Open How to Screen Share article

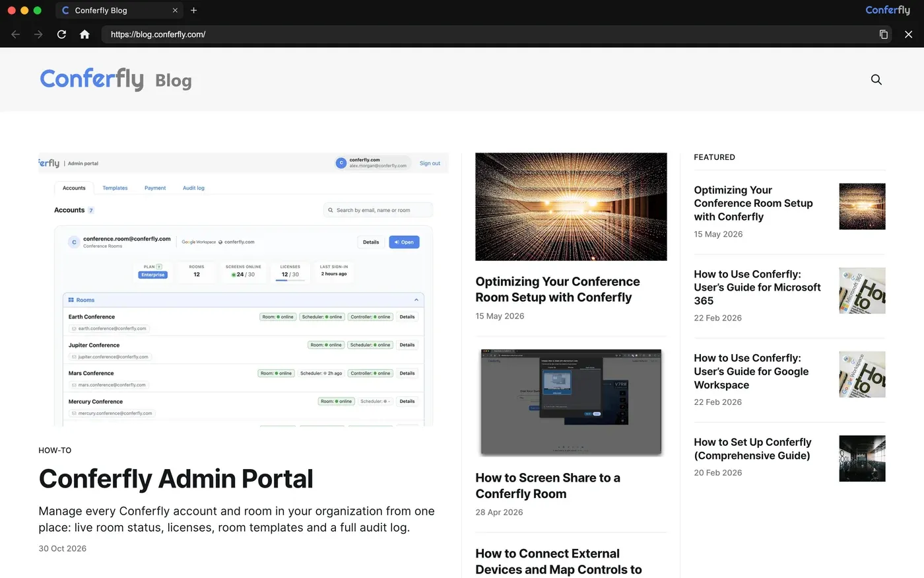[x=548, y=486]
